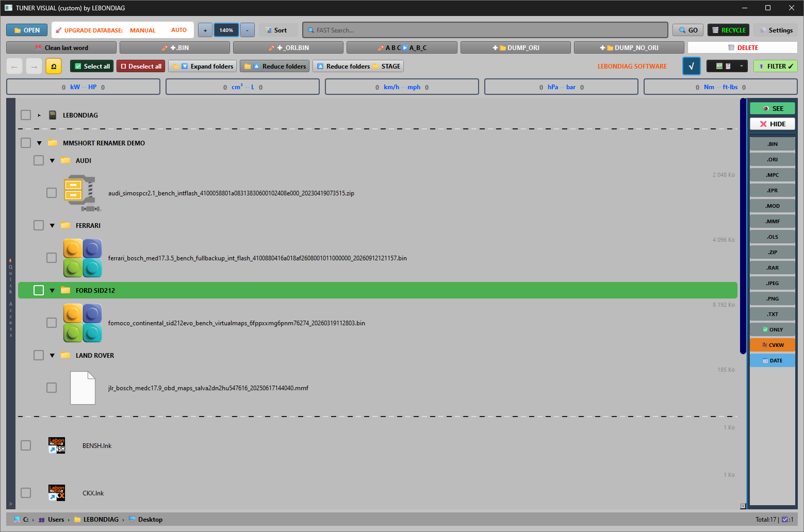This screenshot has width=804, height=532.
Task: Collapse the LAND ROVER folder arrow
Action: coord(52,355)
